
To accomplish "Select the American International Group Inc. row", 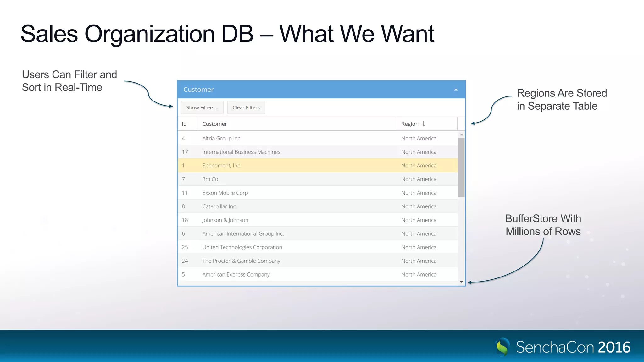I will pyautogui.click(x=318, y=233).
